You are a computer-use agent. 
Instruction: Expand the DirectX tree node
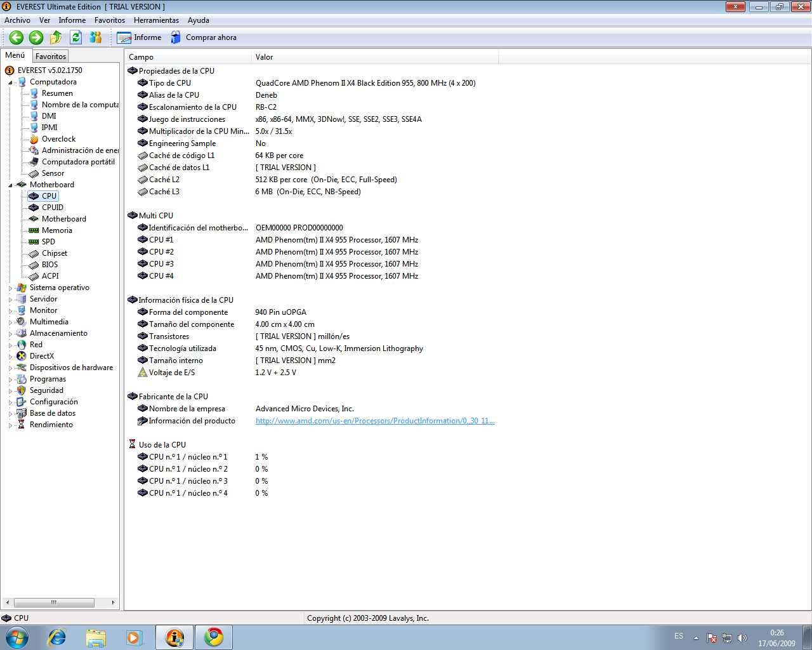click(10, 357)
